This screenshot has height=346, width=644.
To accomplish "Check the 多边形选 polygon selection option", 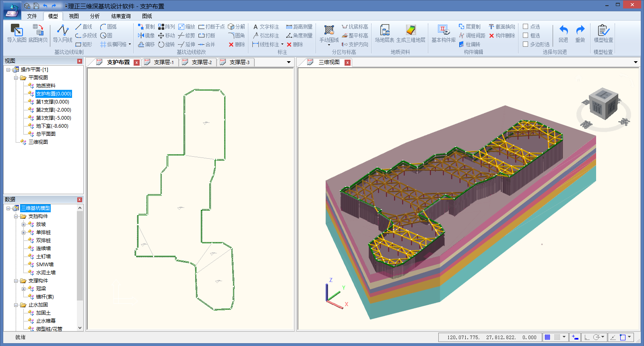I will click(525, 44).
